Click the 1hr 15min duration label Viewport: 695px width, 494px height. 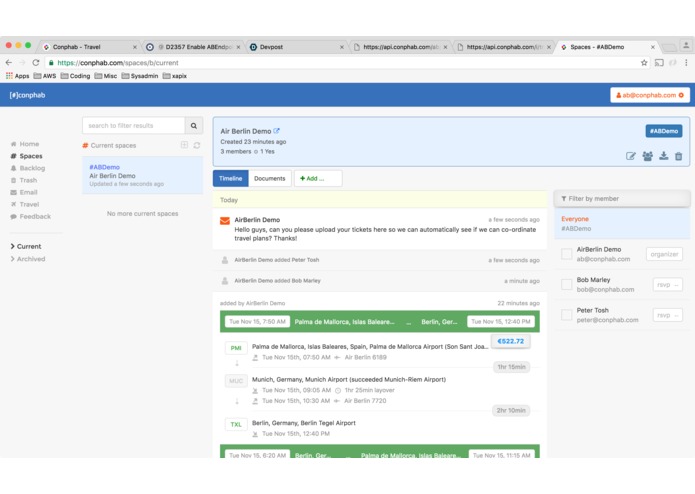511,367
